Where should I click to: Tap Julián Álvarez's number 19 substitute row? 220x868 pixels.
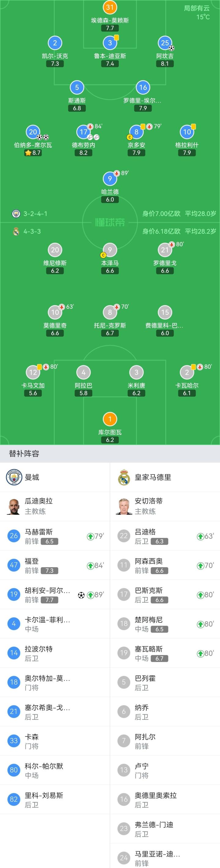point(55,594)
